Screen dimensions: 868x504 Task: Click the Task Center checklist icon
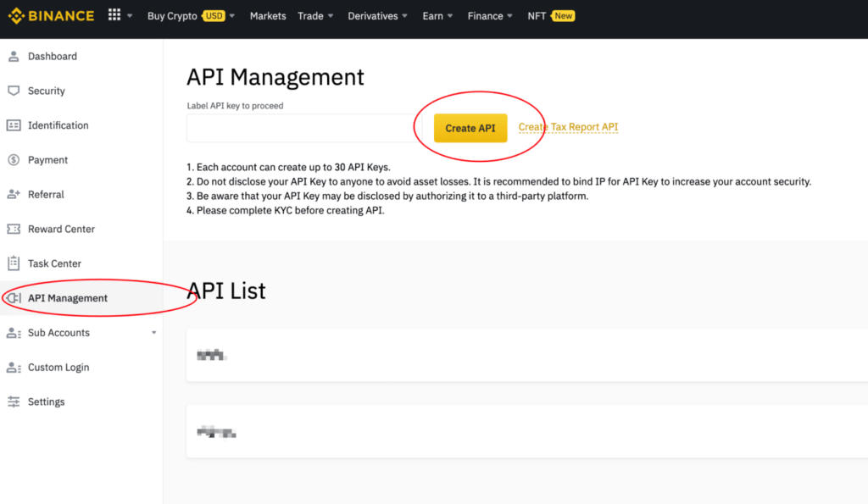[x=13, y=263]
